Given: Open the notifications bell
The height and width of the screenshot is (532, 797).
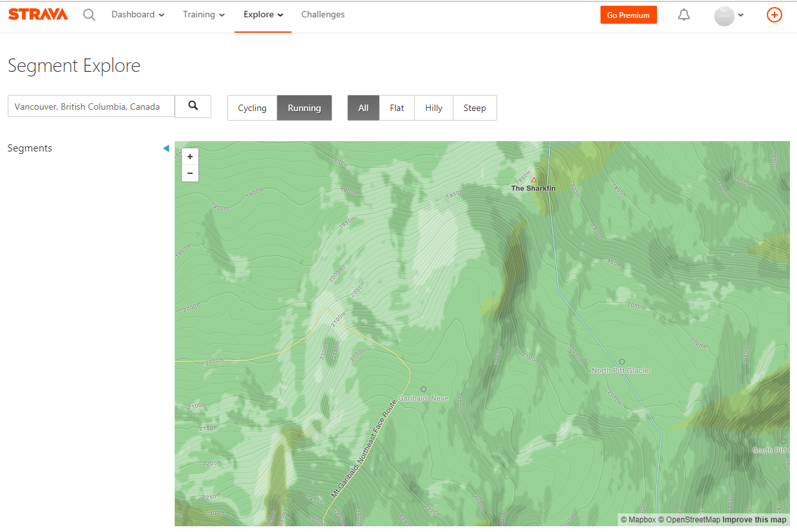Looking at the screenshot, I should tap(684, 15).
